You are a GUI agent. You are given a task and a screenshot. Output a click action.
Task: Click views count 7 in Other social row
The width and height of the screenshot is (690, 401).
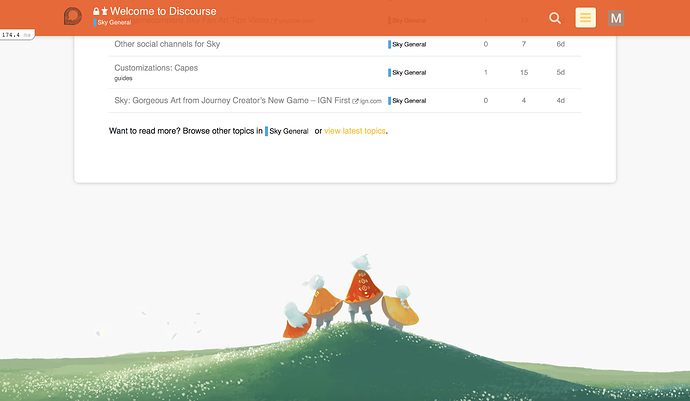coord(524,44)
